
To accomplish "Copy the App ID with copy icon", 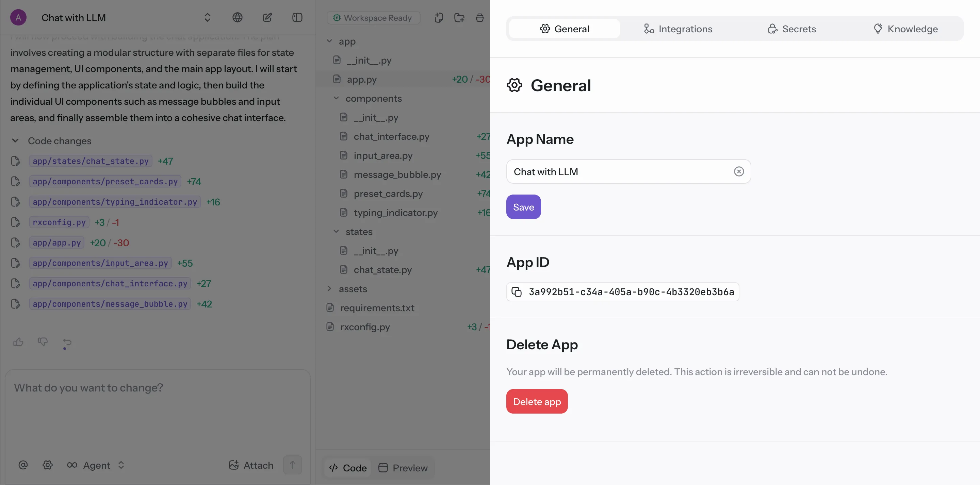I will point(516,292).
